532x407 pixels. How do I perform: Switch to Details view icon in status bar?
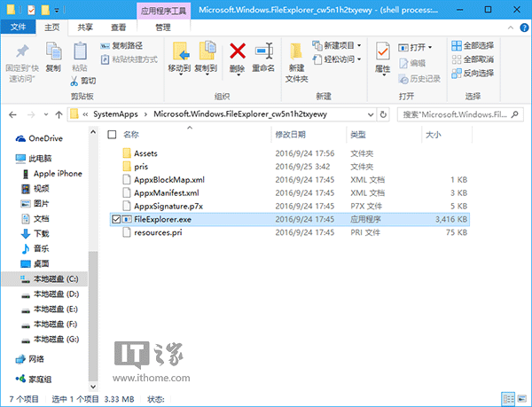tap(508, 399)
